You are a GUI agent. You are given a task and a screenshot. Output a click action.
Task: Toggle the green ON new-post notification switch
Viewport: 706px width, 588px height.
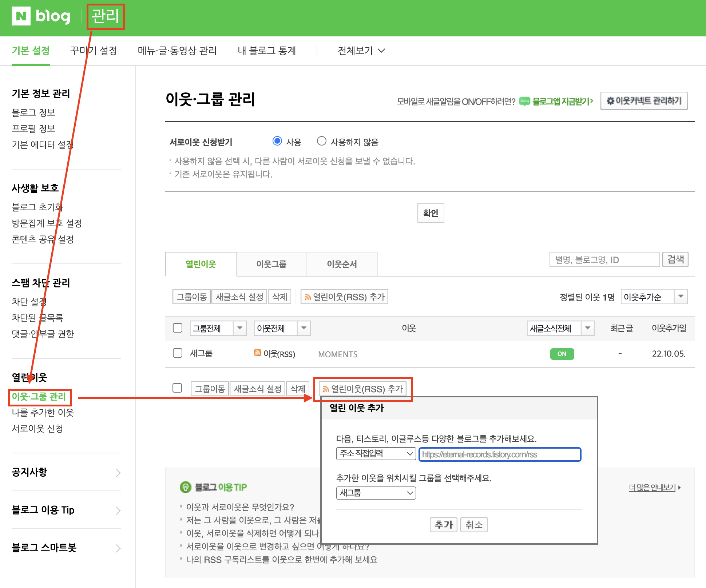(x=562, y=354)
